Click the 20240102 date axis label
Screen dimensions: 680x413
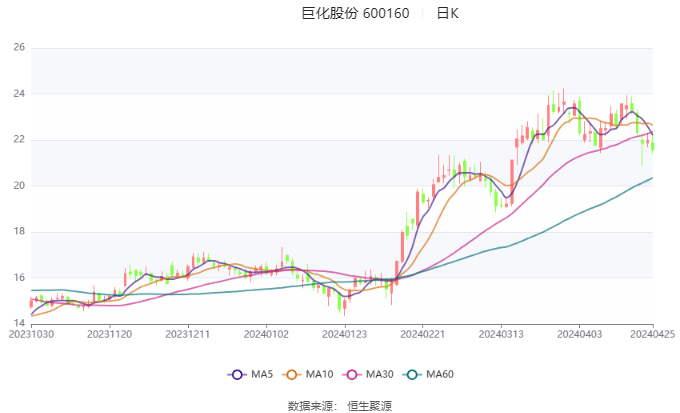tap(266, 334)
